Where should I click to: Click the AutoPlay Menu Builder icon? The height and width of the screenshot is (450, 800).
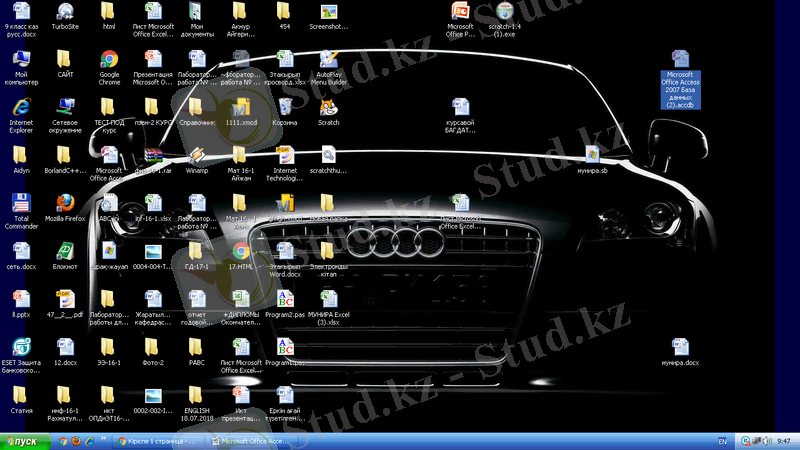(x=328, y=59)
